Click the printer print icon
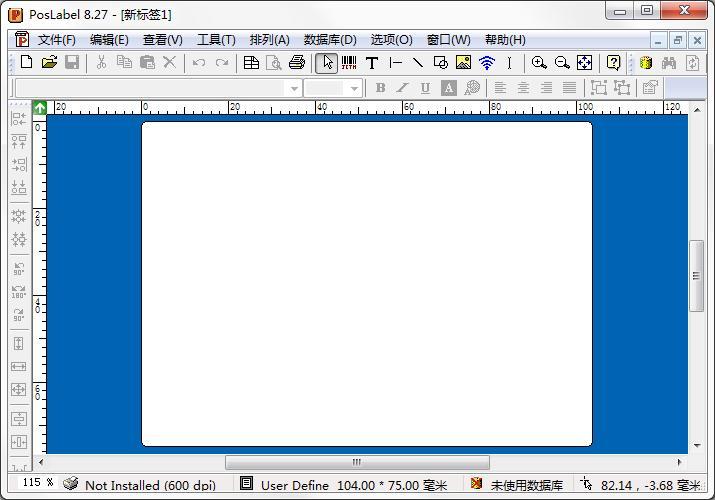The image size is (715, 500). click(297, 63)
